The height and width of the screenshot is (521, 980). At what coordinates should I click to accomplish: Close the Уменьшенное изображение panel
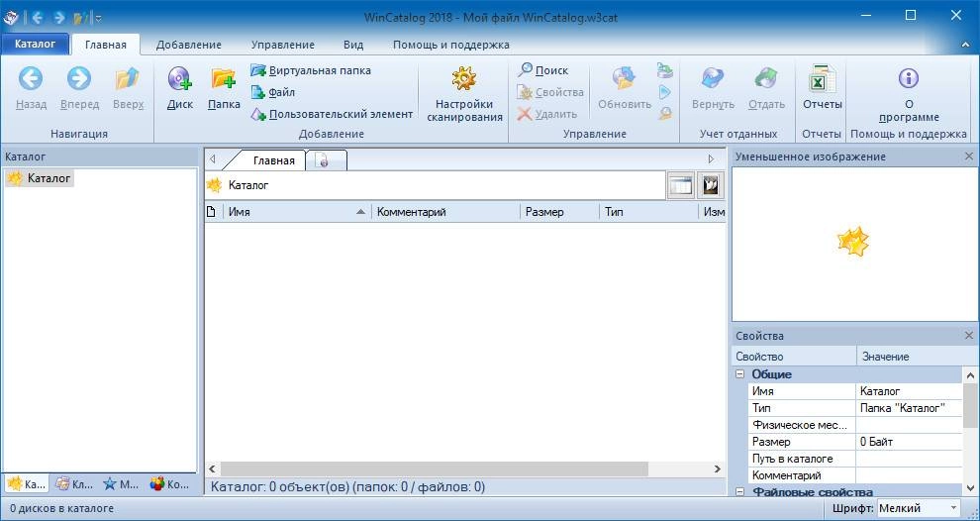pyautogui.click(x=969, y=156)
